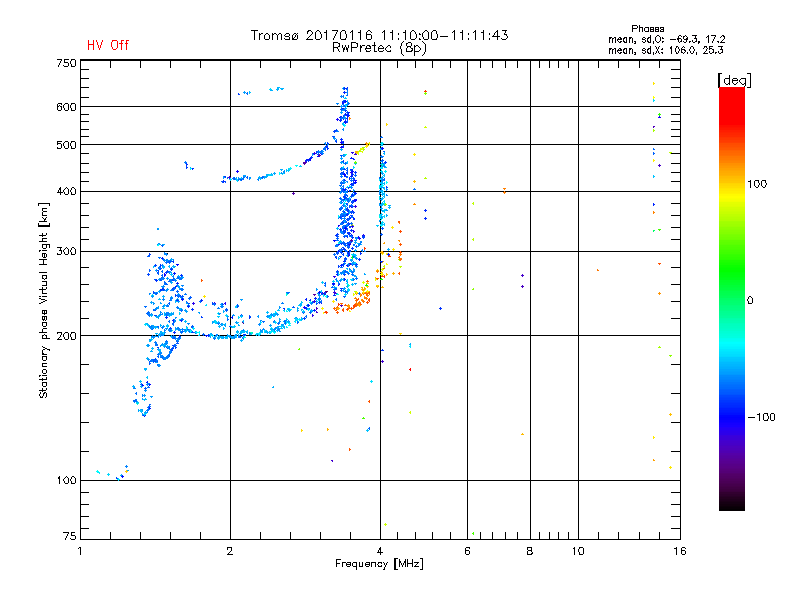
Task: Select the Tromsø 20170116 11:10:00-11:11:43 title
Action: coord(379,35)
